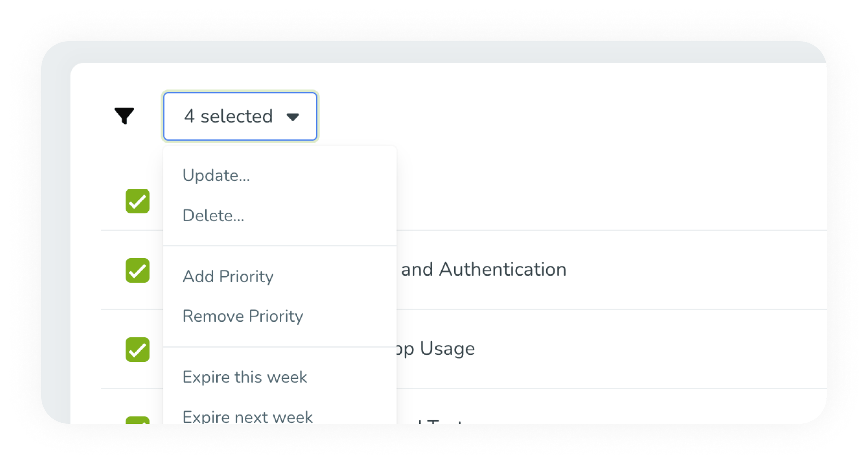Click the white checkmark in Authentication row checkbox
Viewport: 868px width, 465px height.
(137, 271)
